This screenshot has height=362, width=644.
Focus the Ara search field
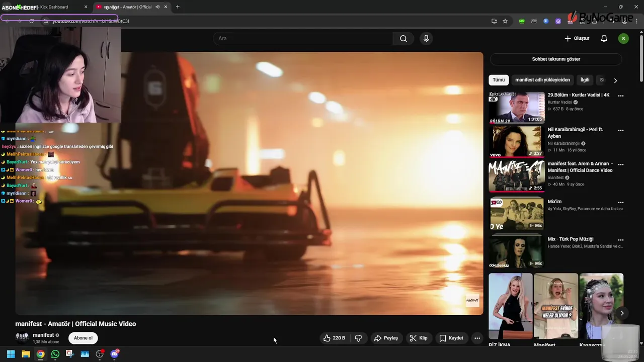[303, 39]
